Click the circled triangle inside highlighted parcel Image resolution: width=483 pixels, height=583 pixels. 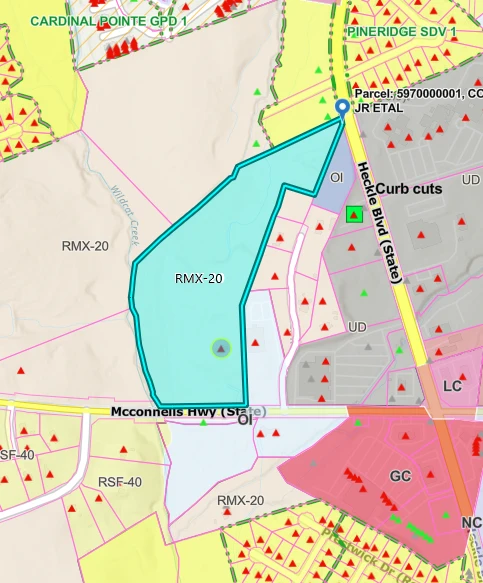tap(221, 348)
